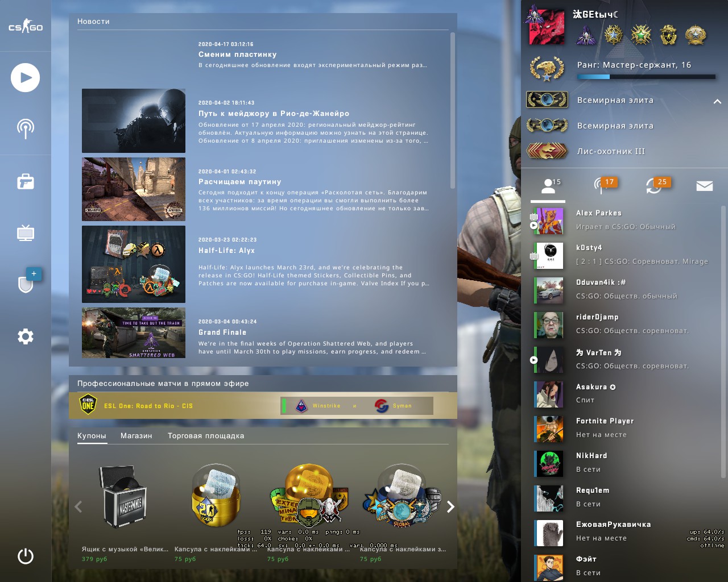Collapse the Всемирная элита ranks with the chevron
The height and width of the screenshot is (582, 728).
717,101
